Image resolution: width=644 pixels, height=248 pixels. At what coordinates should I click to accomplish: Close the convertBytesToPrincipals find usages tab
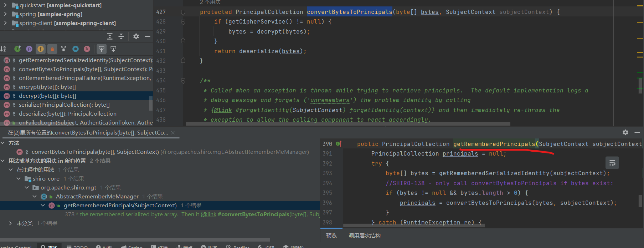pos(173,133)
